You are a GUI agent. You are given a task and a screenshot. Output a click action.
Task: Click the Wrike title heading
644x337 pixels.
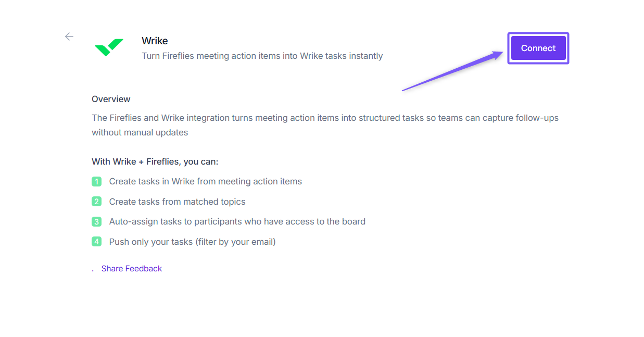point(155,41)
